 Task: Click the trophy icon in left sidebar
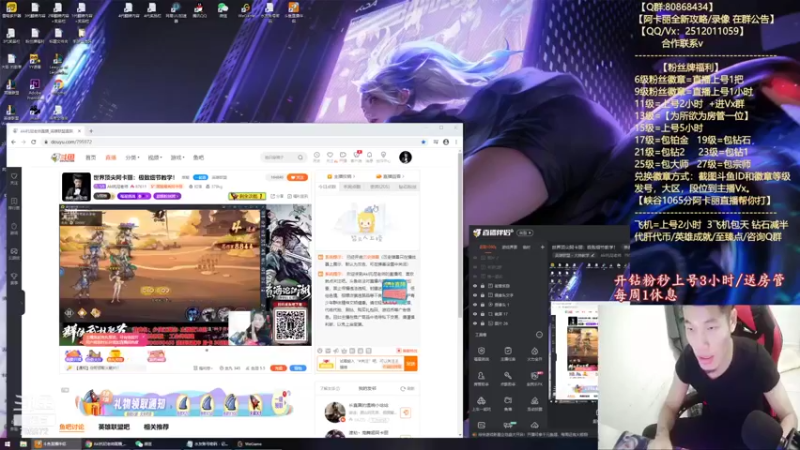pos(14,278)
